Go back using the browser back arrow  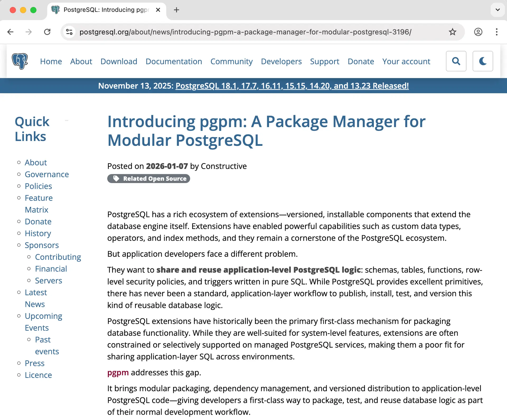pyautogui.click(x=10, y=32)
